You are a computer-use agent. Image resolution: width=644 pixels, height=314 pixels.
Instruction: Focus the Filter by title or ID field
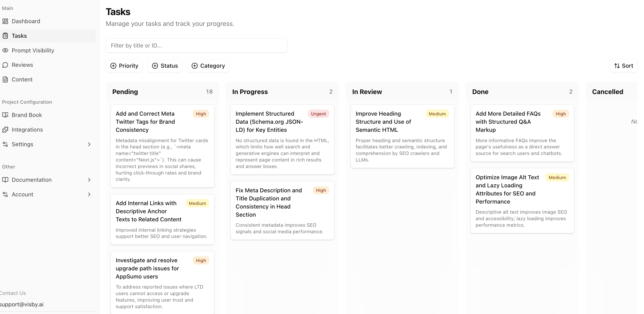click(196, 45)
